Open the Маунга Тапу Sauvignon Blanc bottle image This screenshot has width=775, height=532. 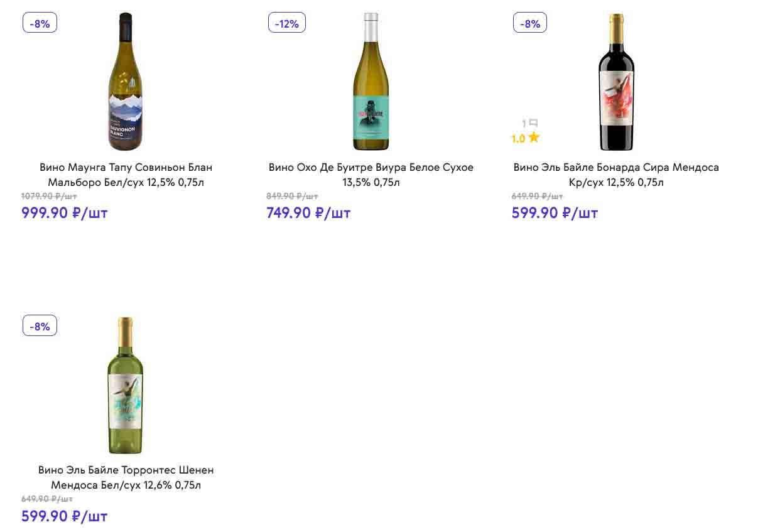125,82
